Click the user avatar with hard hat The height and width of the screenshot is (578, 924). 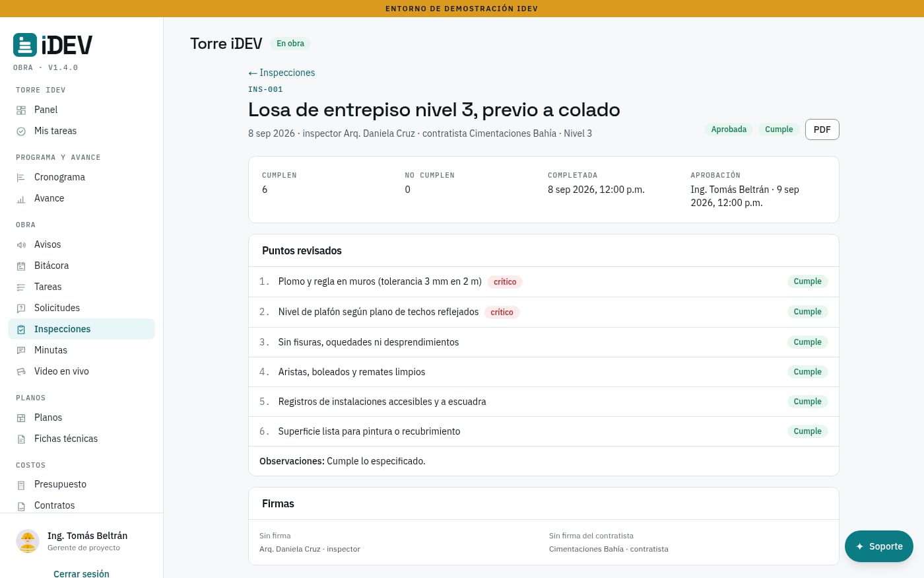[28, 541]
